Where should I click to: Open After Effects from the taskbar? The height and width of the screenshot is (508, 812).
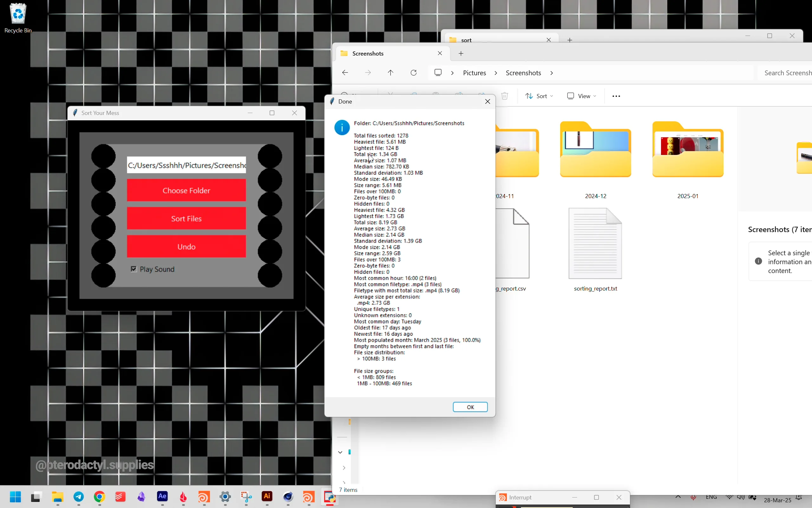coord(162,497)
